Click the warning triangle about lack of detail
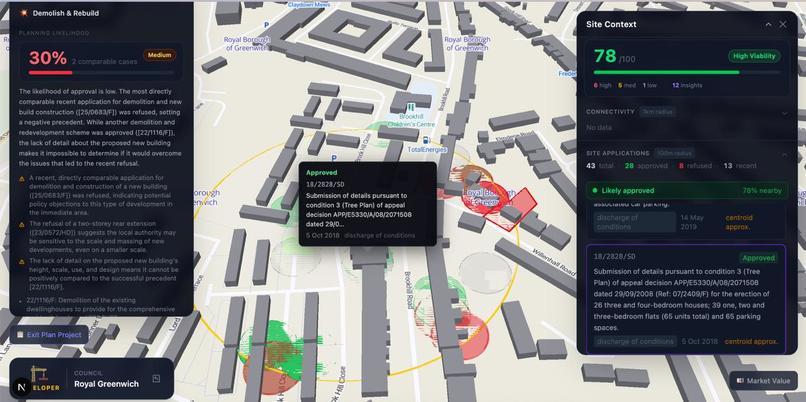 (22, 262)
